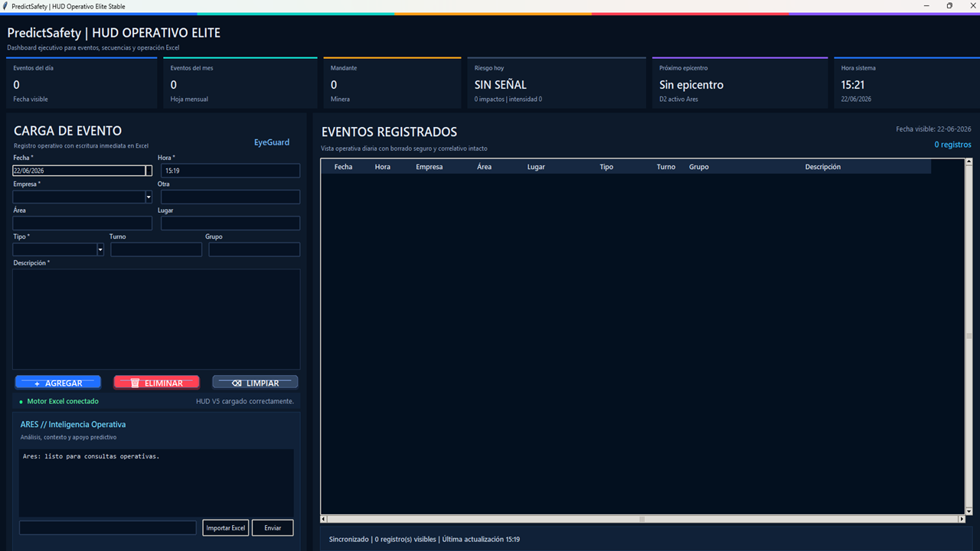This screenshot has height=551, width=980.
Task: Click the Enviar button in ARES panel
Action: tap(273, 528)
